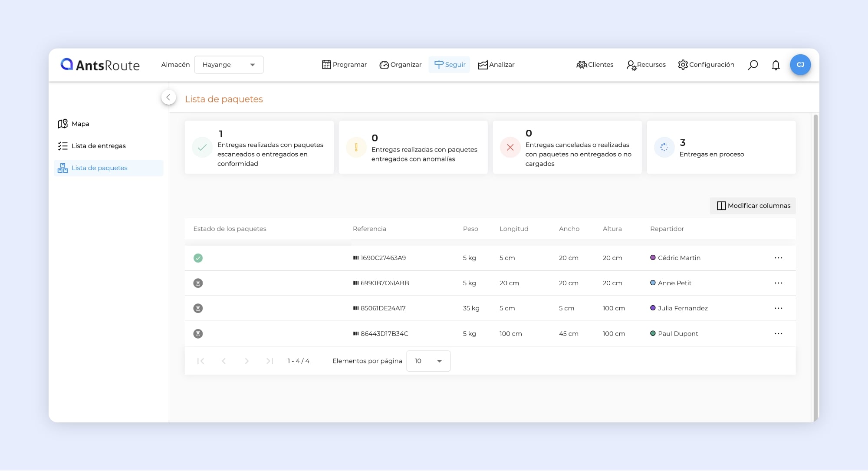Collapse the left sidebar with chevron
Screen dimensions: 868x471
(x=168, y=97)
